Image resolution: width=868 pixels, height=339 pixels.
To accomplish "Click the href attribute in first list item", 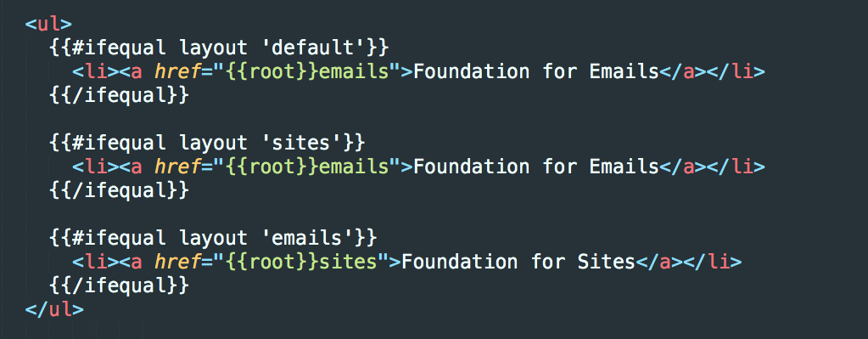I will tap(178, 72).
